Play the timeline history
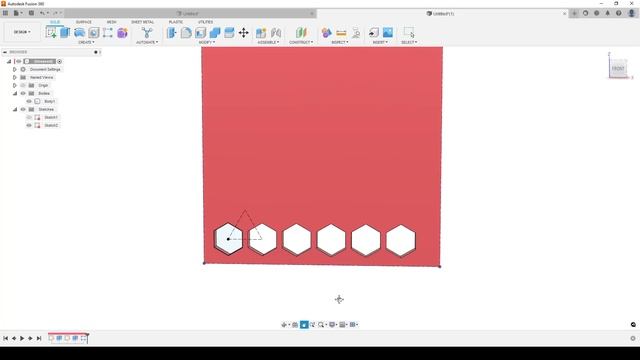Image resolution: width=640 pixels, height=360 pixels. (22, 338)
